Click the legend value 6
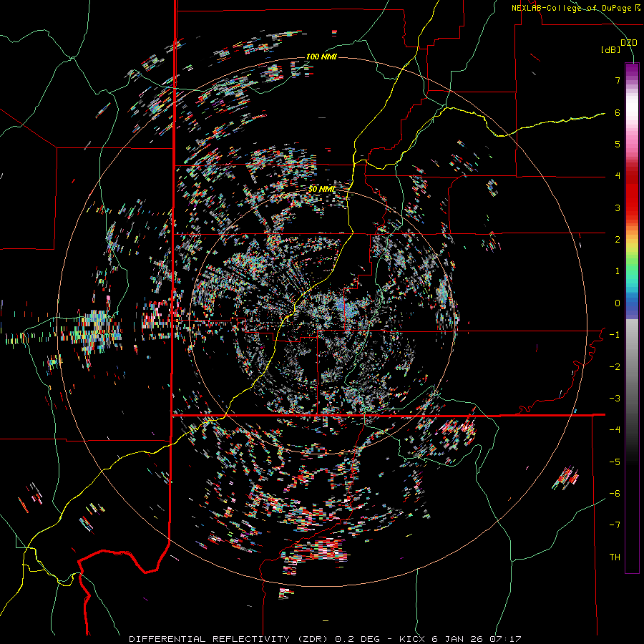Screen dimensions: 644x644 [x=618, y=112]
